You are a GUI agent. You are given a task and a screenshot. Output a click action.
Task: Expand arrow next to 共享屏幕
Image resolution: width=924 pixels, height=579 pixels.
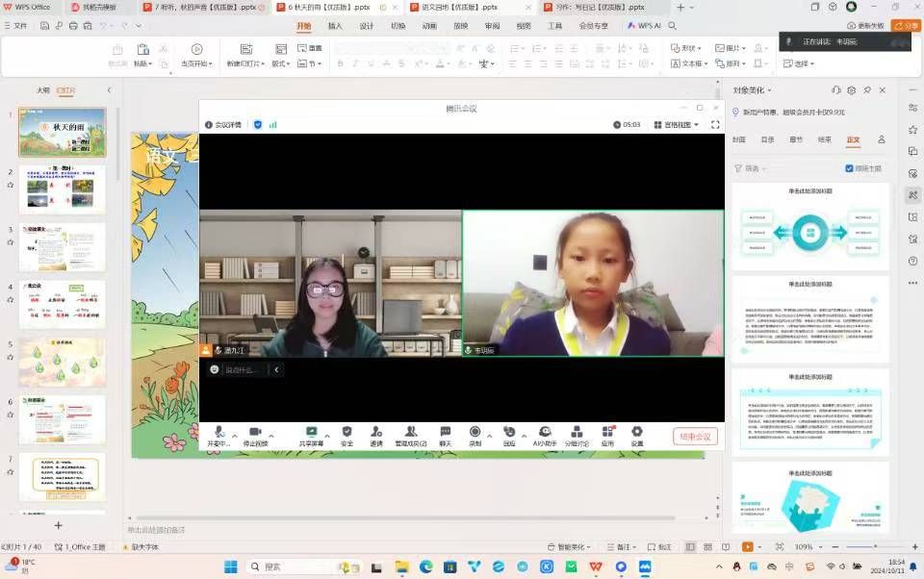point(327,436)
